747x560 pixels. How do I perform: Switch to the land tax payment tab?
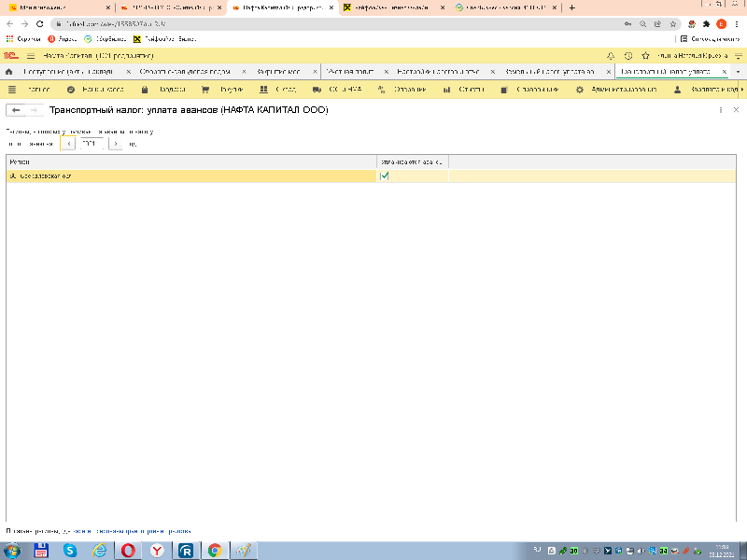tap(555, 72)
